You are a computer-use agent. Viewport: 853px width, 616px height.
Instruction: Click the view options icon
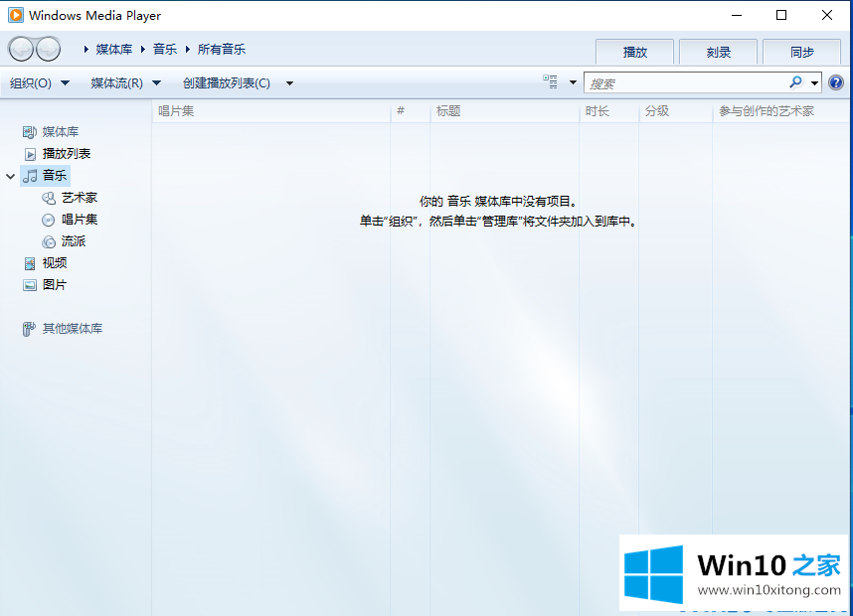pyautogui.click(x=550, y=82)
